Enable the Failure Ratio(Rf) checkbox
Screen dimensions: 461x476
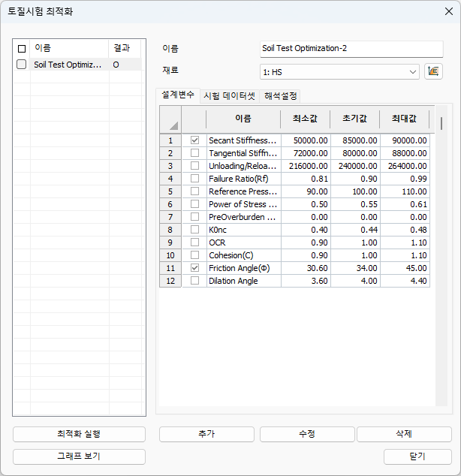point(194,179)
